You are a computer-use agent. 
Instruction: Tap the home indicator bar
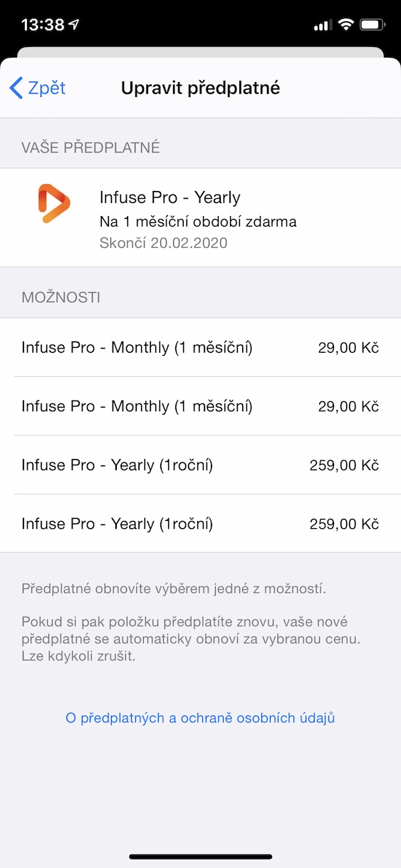point(200,857)
